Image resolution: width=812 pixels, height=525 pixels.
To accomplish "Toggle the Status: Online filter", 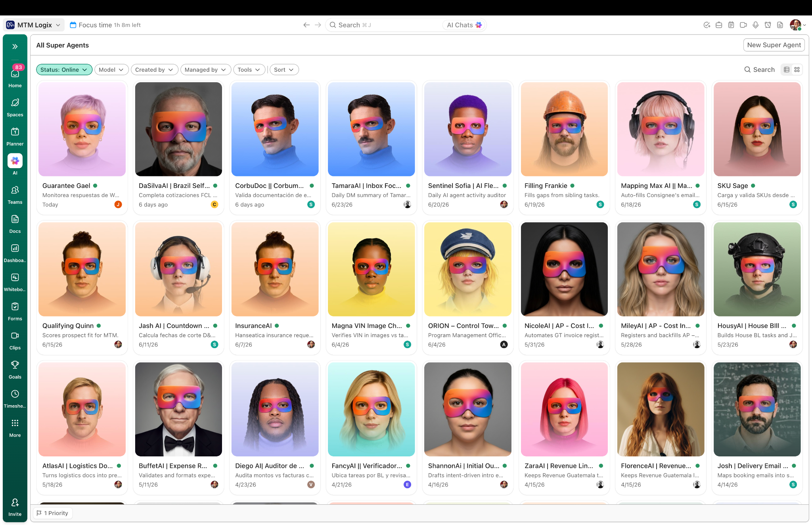I will pos(64,70).
